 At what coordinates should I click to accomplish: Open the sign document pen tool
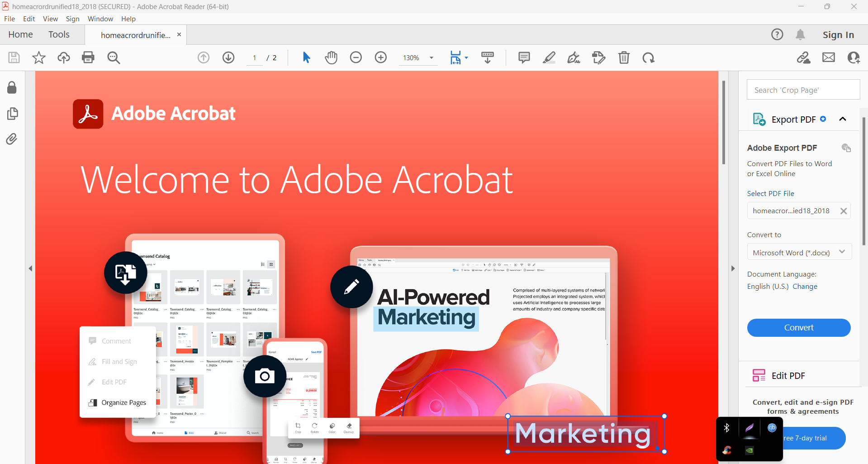pos(574,57)
